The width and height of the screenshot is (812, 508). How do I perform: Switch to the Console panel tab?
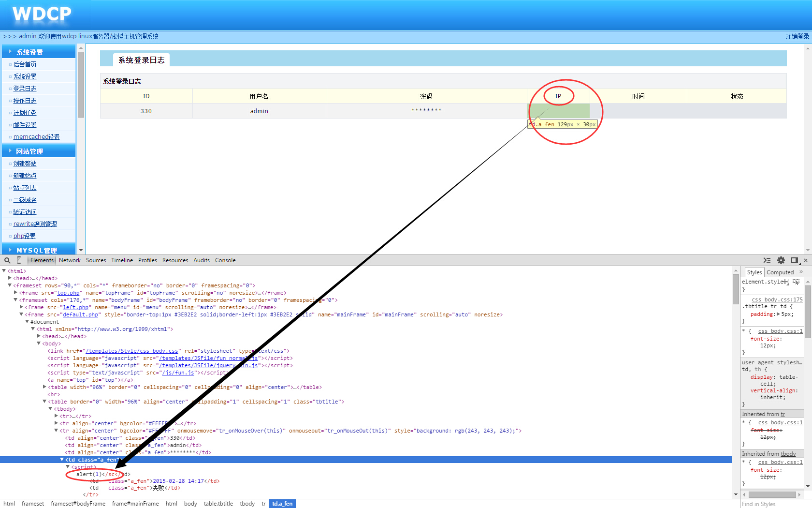[225, 260]
